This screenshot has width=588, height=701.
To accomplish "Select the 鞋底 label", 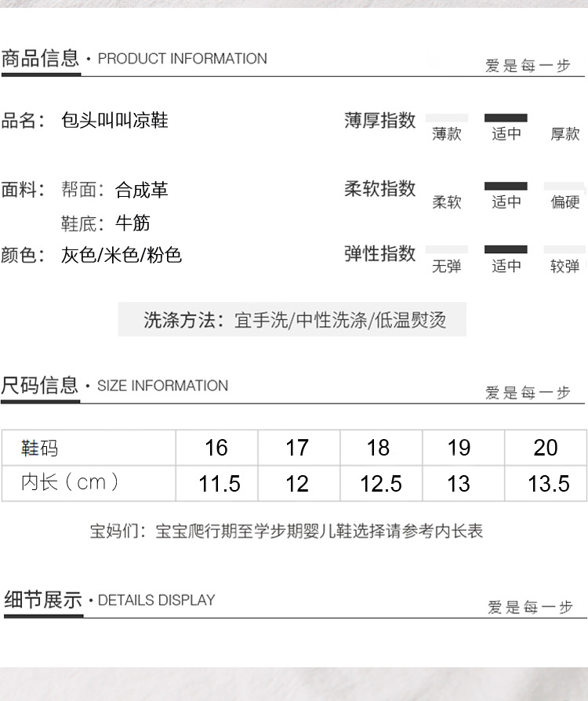I will [x=82, y=223].
